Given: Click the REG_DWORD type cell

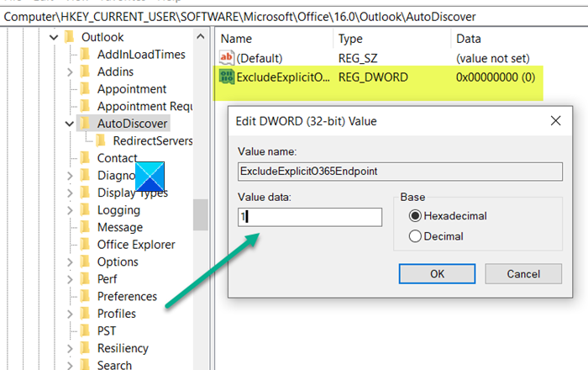Looking at the screenshot, I should pyautogui.click(x=373, y=77).
